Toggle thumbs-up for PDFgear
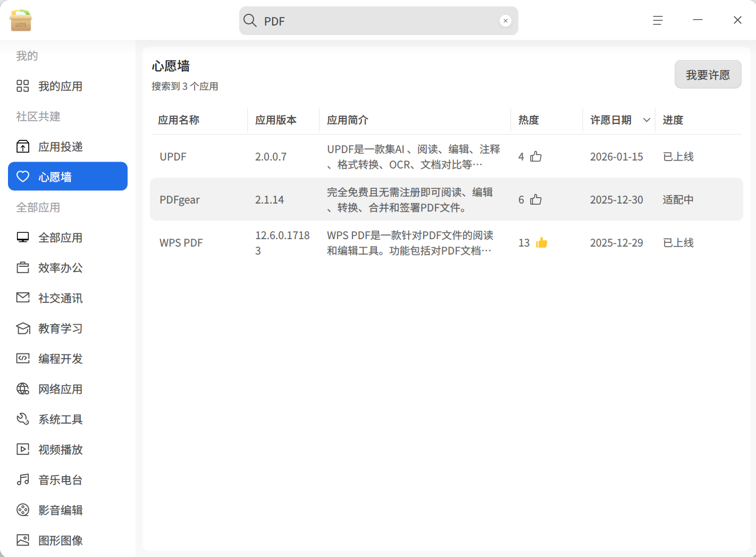Screen dimensions: 756x557 [x=536, y=199]
